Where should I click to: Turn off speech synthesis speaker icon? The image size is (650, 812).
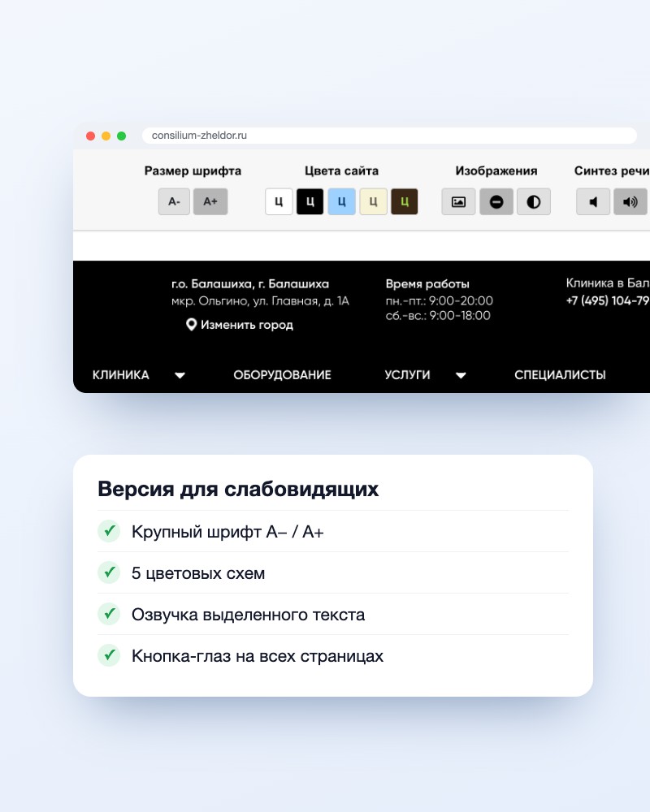coord(593,201)
